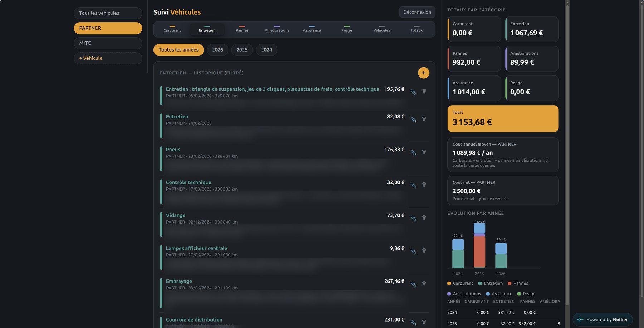Screen dimensions: 644x328
Task: Delete the Pneus entry with its trash icon
Action: click(424, 152)
